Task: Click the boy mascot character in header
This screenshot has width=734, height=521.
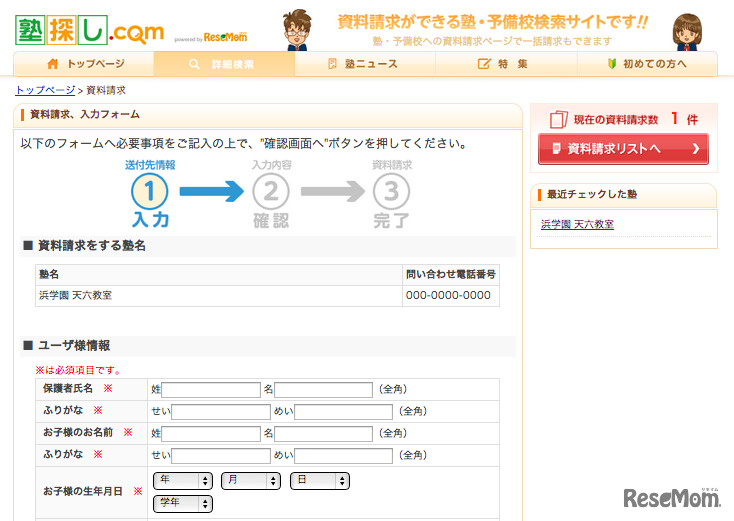Action: click(x=297, y=30)
